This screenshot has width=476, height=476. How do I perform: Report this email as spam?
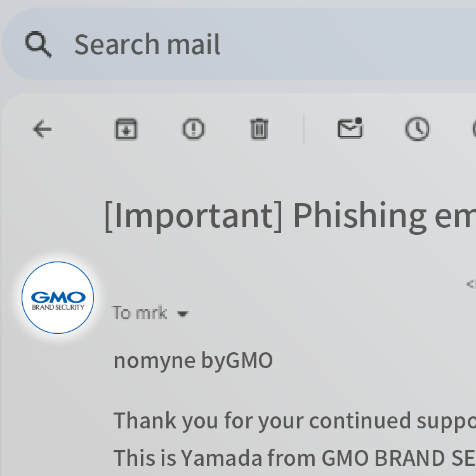pos(193,129)
